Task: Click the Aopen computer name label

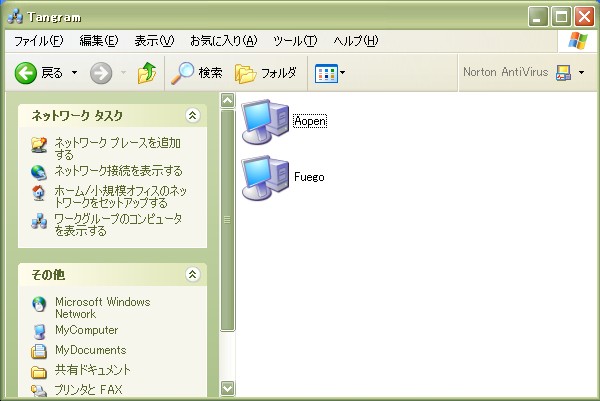Action: pos(310,121)
